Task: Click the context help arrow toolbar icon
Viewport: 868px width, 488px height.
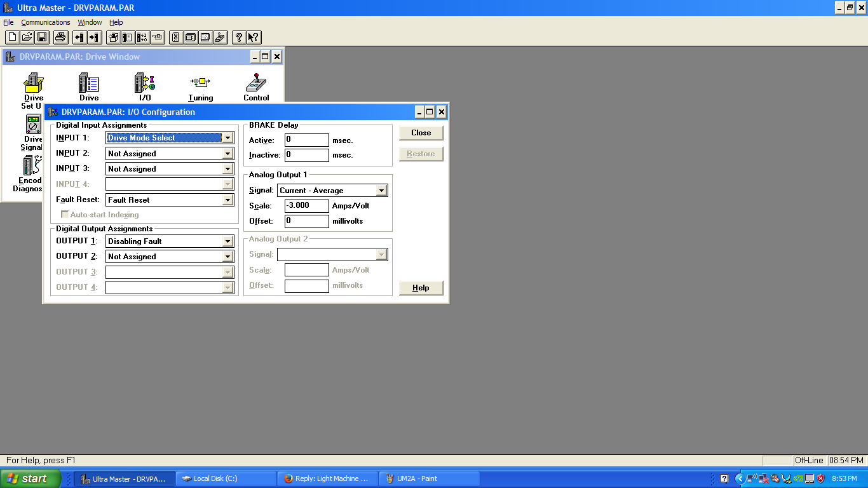Action: tap(254, 37)
